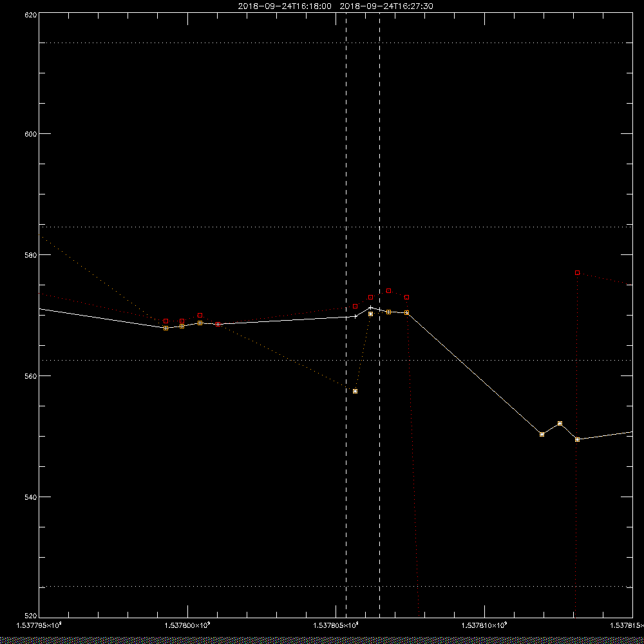644x644 pixels.
Task: Click x-axis label 1.537800×10⁹
Action: click(x=187, y=625)
